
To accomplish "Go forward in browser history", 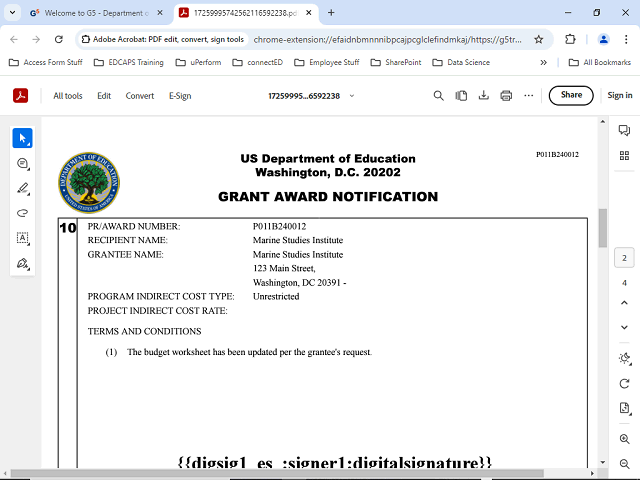I will 36,40.
